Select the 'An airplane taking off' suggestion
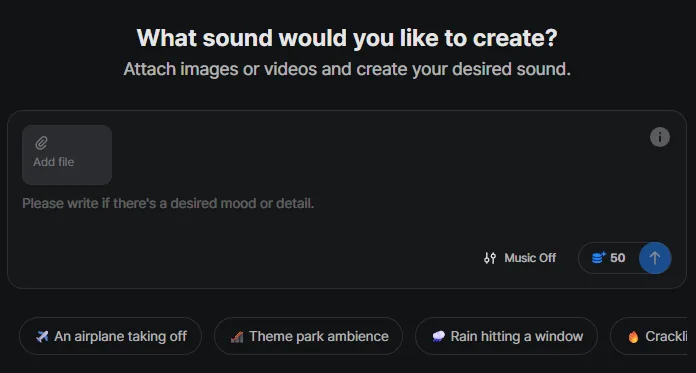This screenshot has width=696, height=373. point(111,336)
